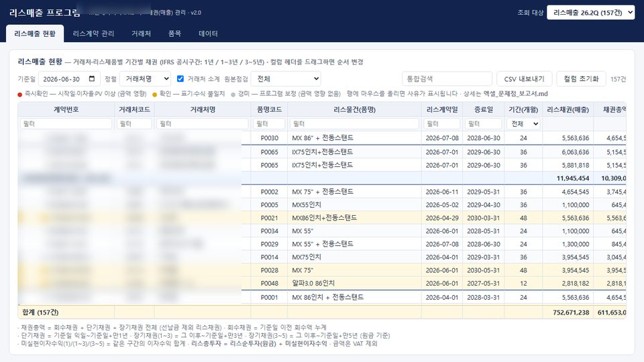Click the 리스채권 value 2,818,182
The image size is (644, 362).
point(576,283)
